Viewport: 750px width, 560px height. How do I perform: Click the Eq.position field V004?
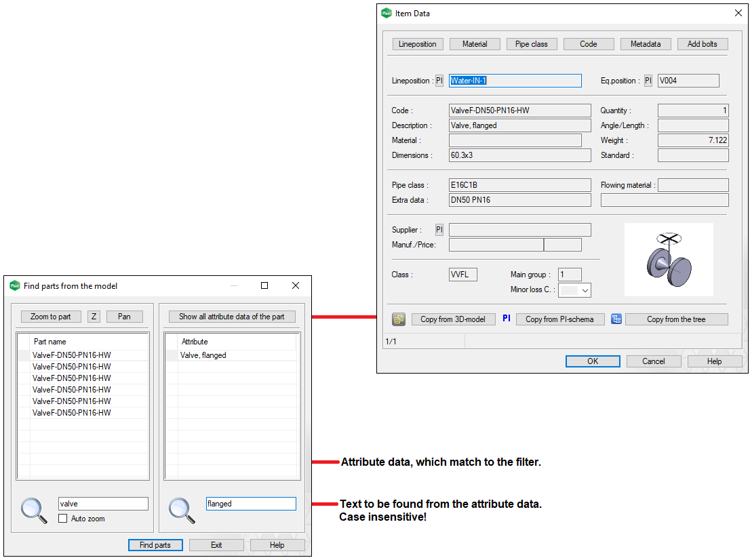click(688, 81)
